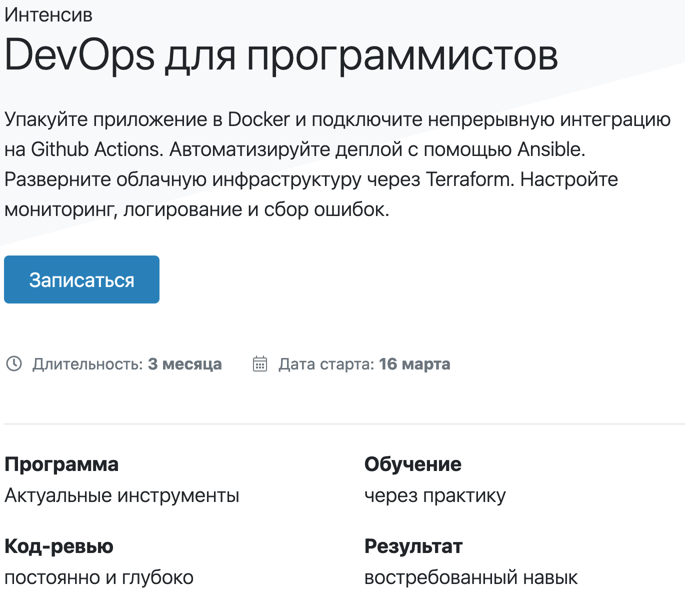
Task: Click the через практику text
Action: 435,495
